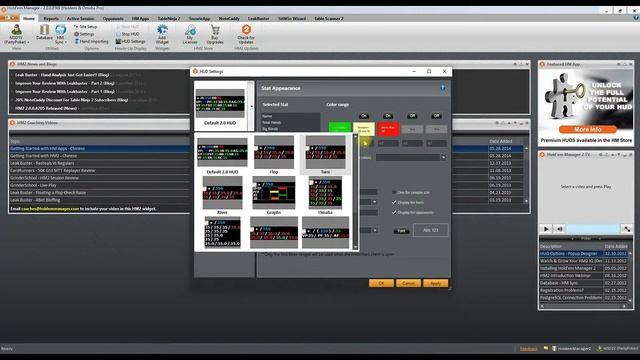Viewport: 640px width, 360px height.
Task: Click the red color range swatch
Action: (388, 128)
